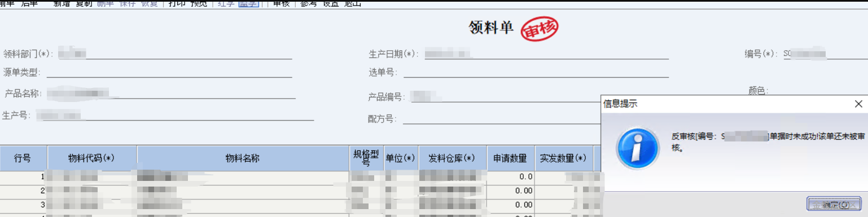
Task: Click the 生产日期 field
Action: pos(546,54)
